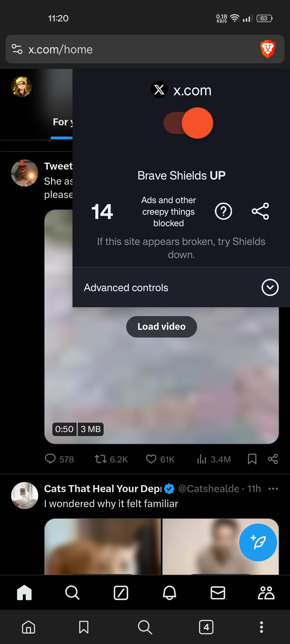Tap the Load video button
The height and width of the screenshot is (644, 290).
coord(162,327)
